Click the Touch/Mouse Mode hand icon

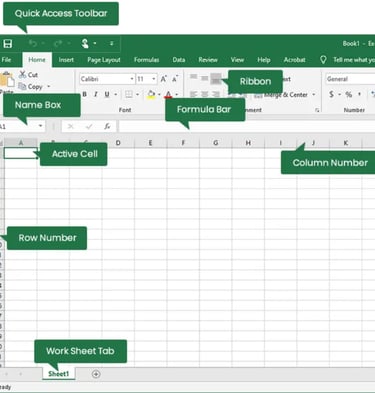point(85,43)
